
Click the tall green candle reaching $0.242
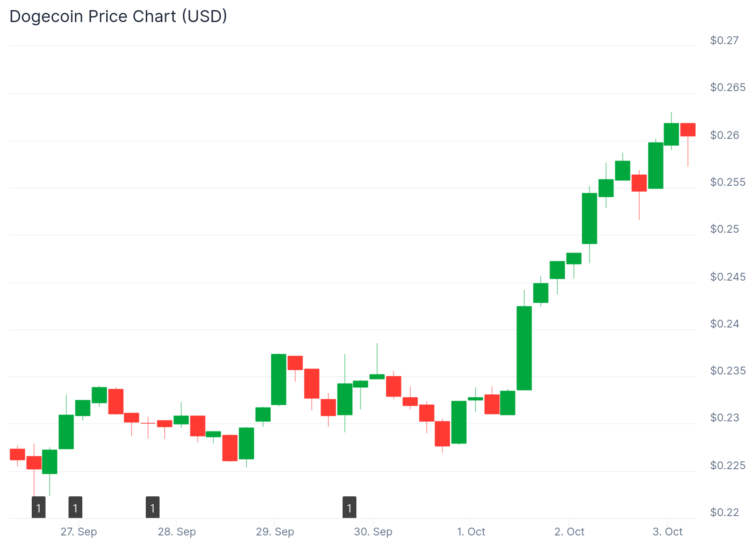(x=524, y=348)
